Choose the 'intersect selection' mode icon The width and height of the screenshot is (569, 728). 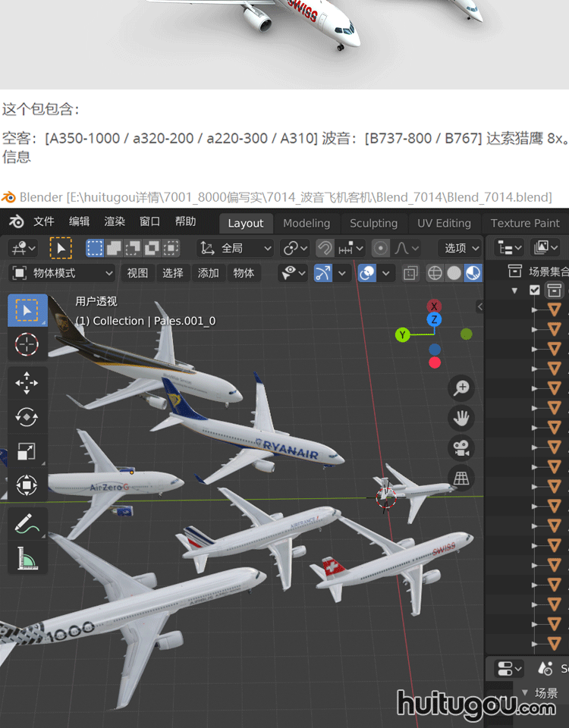coord(171,248)
